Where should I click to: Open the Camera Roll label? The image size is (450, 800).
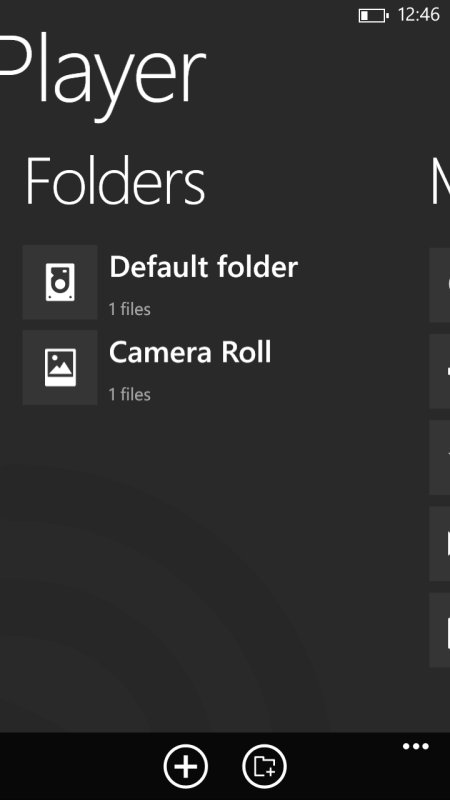click(x=190, y=352)
